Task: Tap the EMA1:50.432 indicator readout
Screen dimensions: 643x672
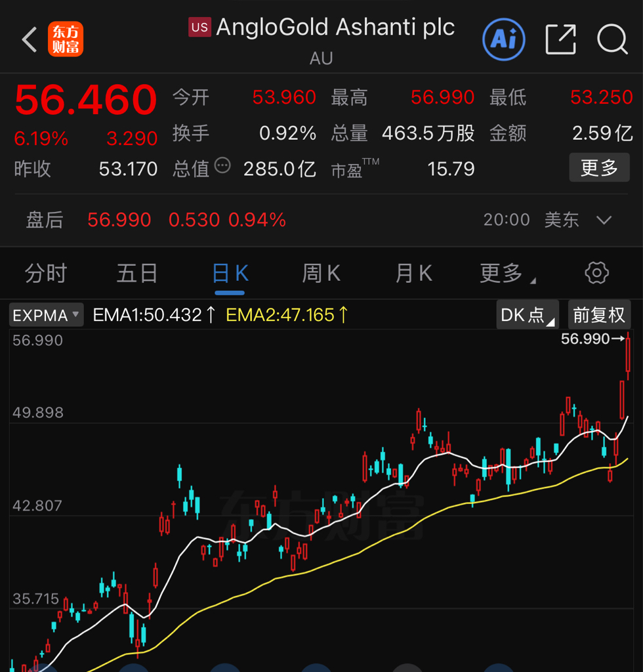Action: pos(154,315)
